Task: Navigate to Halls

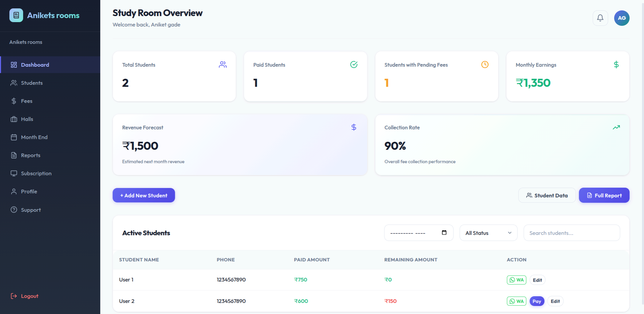Action: coord(50,119)
